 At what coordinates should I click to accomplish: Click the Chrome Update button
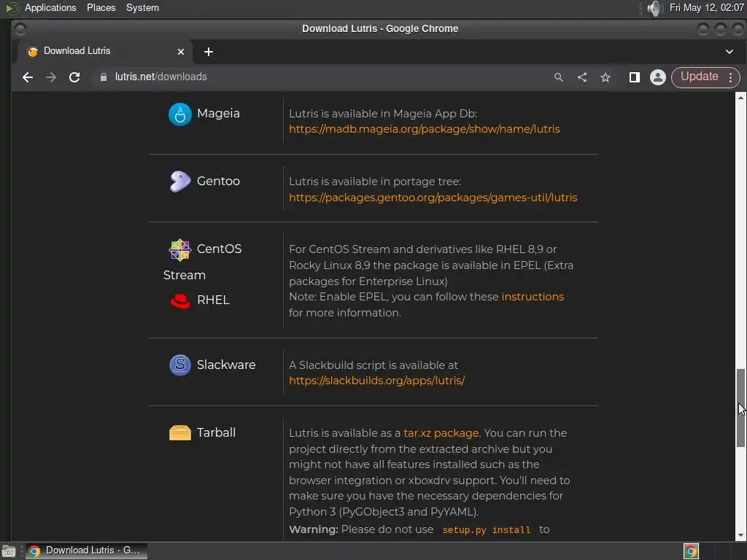[x=699, y=77]
